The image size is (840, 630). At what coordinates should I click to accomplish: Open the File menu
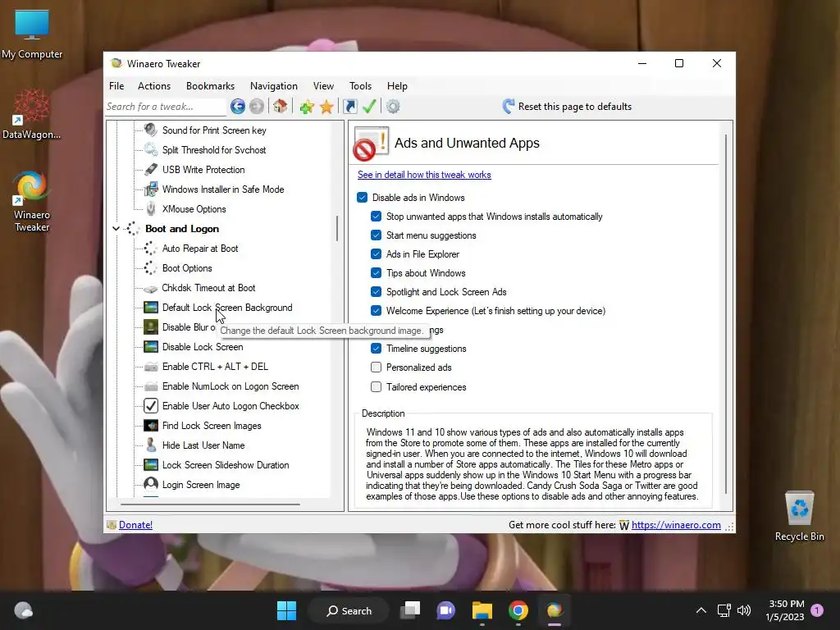click(116, 85)
